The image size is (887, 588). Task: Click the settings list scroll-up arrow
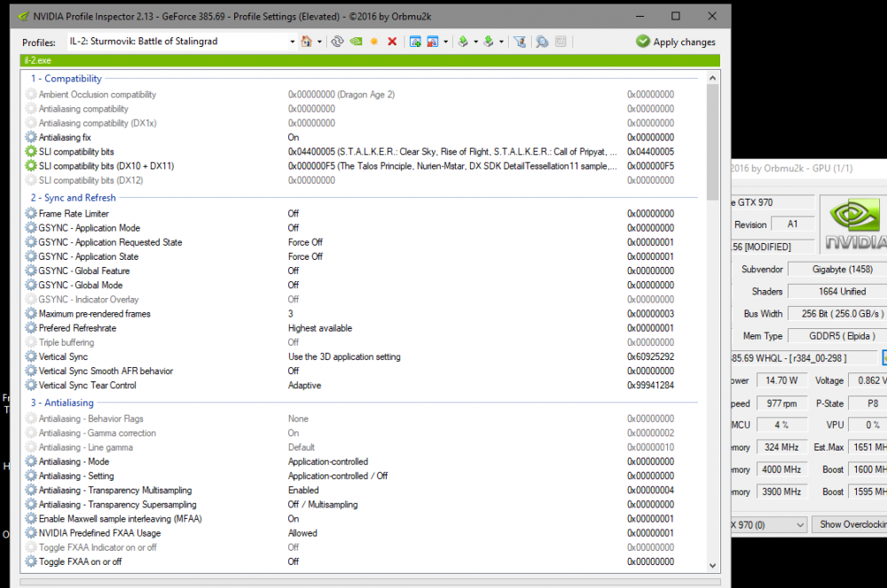pyautogui.click(x=712, y=78)
